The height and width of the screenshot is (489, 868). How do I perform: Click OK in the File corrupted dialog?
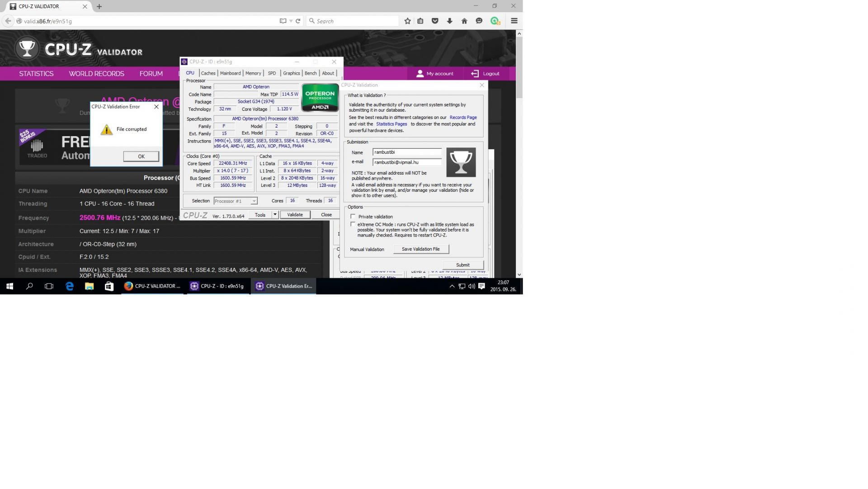(x=141, y=157)
